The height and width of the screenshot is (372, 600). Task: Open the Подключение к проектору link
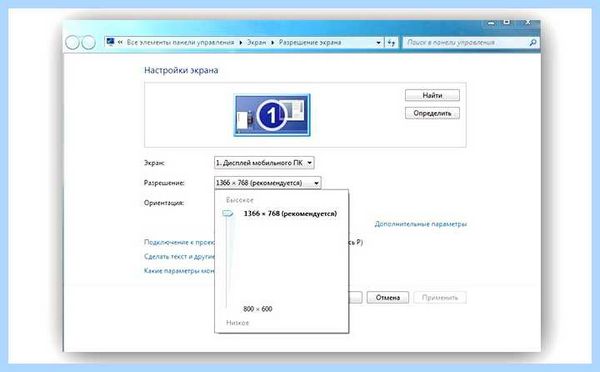tap(179, 242)
